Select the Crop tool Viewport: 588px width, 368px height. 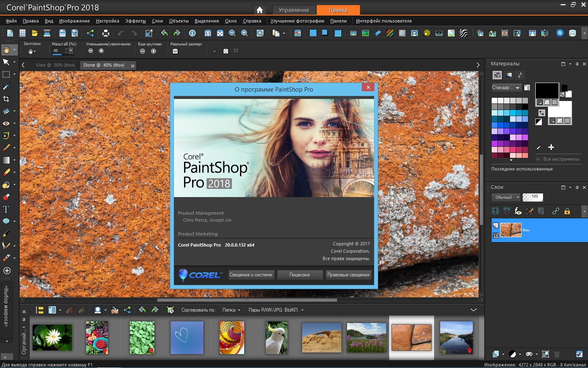click(x=7, y=99)
